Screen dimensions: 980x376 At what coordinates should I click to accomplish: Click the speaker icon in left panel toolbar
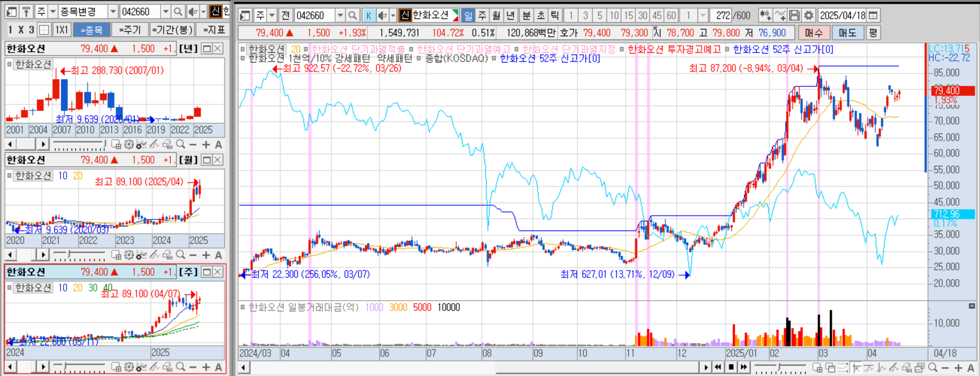192,12
